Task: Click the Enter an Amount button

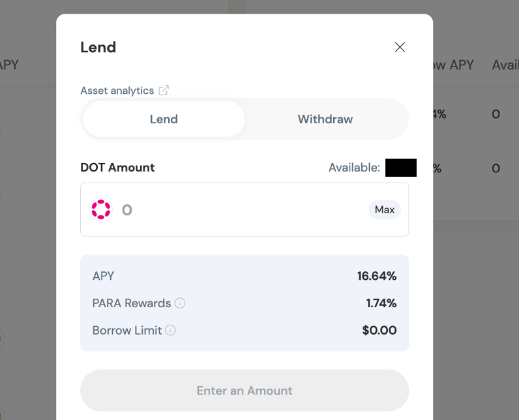Action: tap(245, 391)
